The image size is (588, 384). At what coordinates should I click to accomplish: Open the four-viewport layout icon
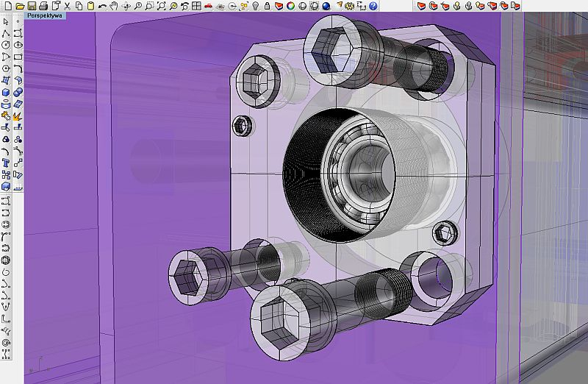[196, 6]
